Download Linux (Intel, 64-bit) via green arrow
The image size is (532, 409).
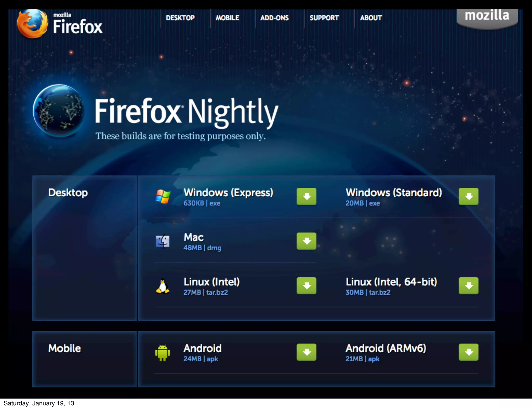click(468, 286)
